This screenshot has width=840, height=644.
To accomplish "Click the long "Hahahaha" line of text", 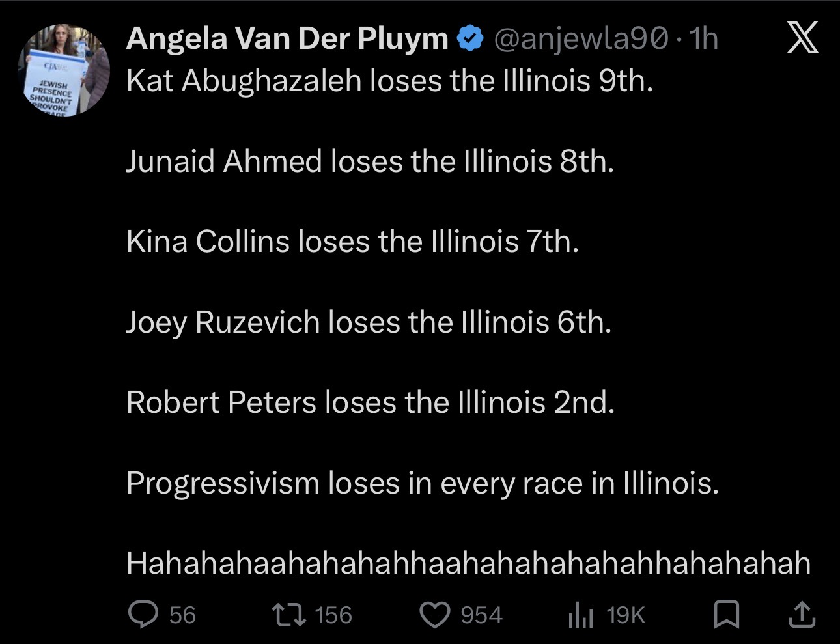I will (x=468, y=563).
